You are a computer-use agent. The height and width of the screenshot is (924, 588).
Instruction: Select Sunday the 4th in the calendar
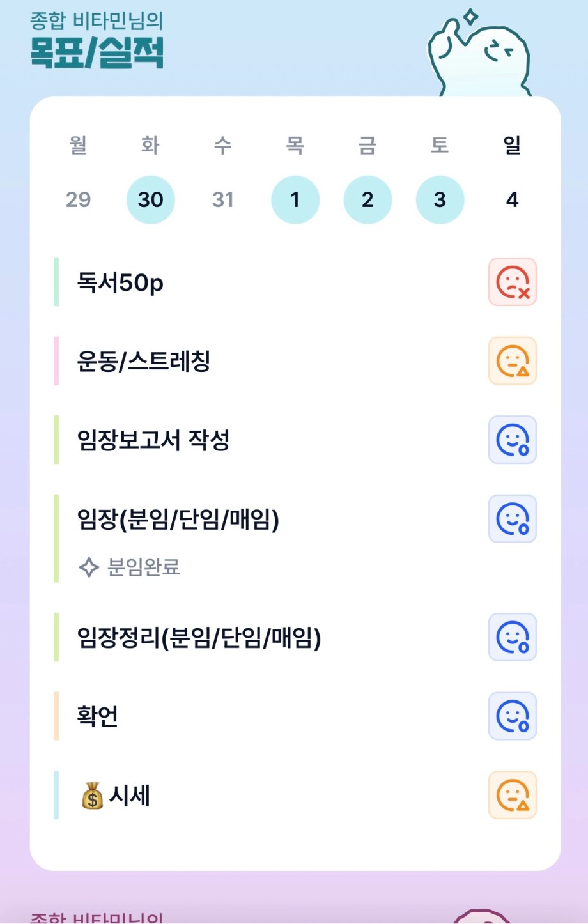pos(512,200)
